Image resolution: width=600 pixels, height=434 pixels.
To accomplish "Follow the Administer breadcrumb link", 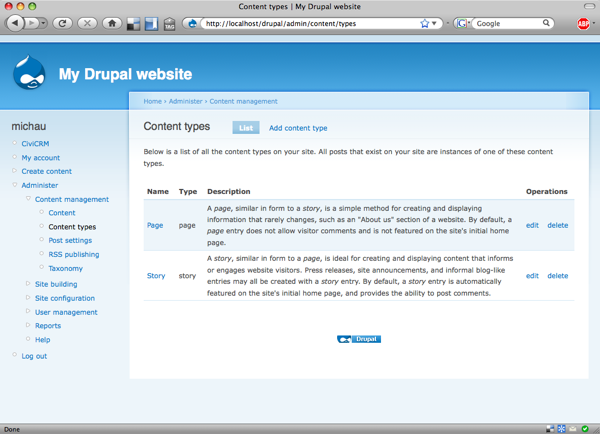I will [186, 101].
